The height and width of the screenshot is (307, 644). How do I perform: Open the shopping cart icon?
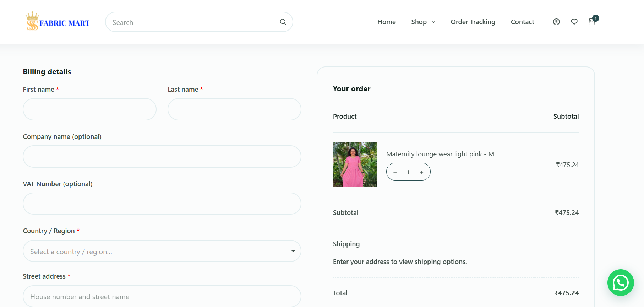592,22
